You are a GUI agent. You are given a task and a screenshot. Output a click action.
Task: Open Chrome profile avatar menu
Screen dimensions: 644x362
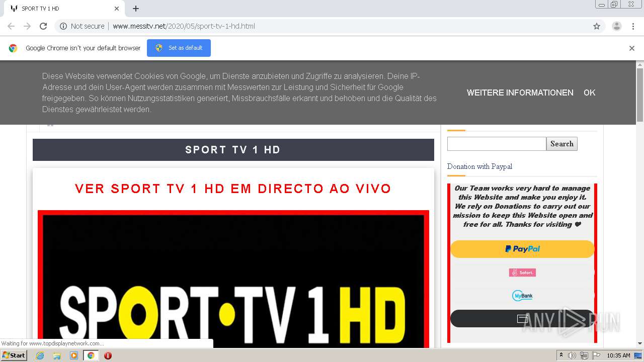(x=617, y=26)
